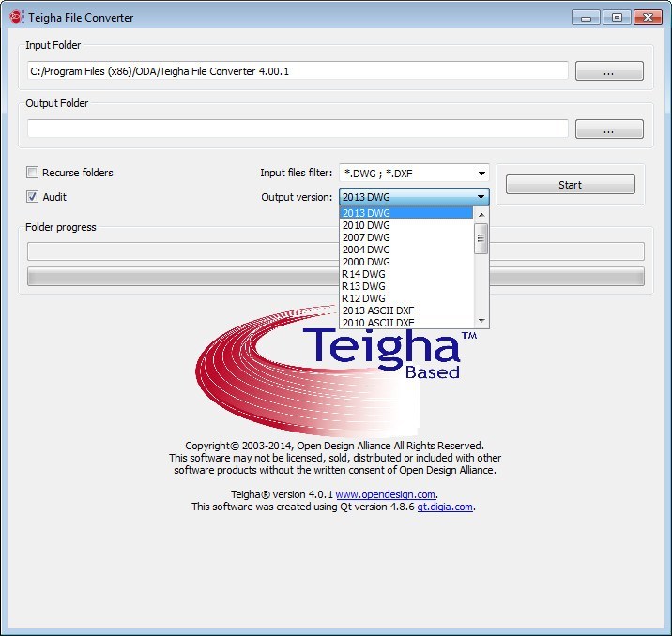This screenshot has width=672, height=636.
Task: Open the qt.digia.com link
Action: [445, 507]
